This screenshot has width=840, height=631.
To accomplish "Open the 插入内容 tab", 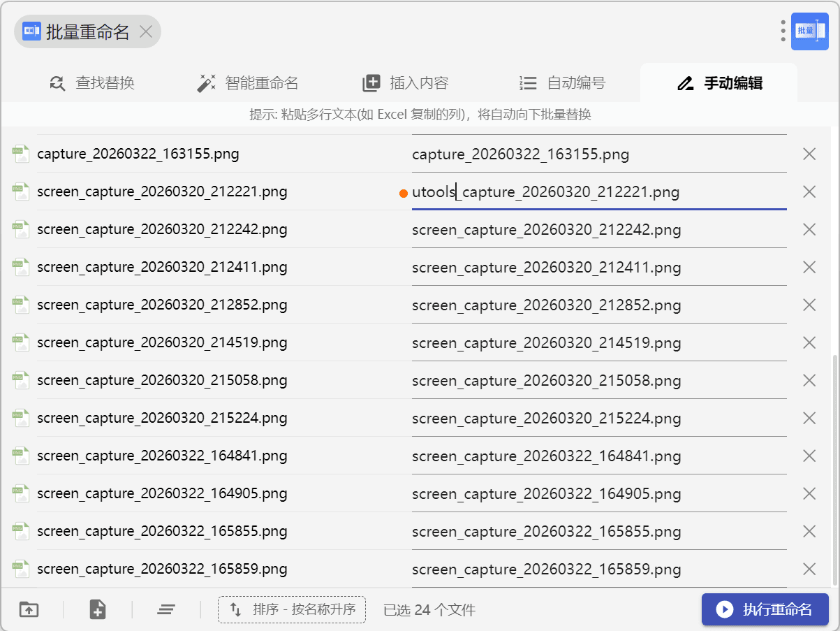I will tap(405, 83).
